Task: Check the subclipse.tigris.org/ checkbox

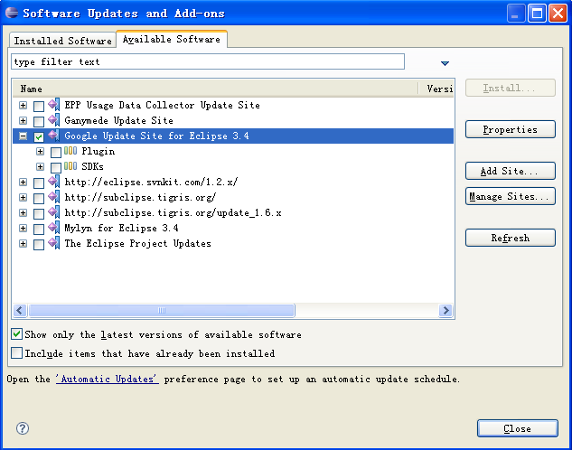Action: click(39, 198)
